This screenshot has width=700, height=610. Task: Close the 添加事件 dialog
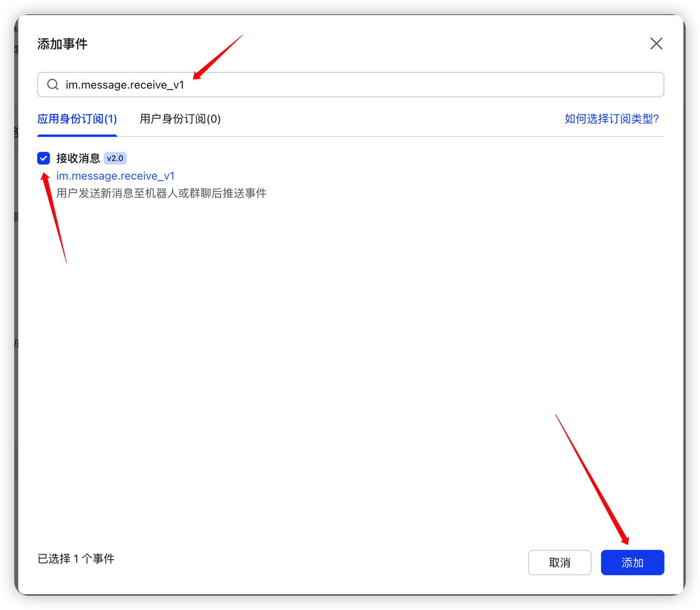pos(656,44)
